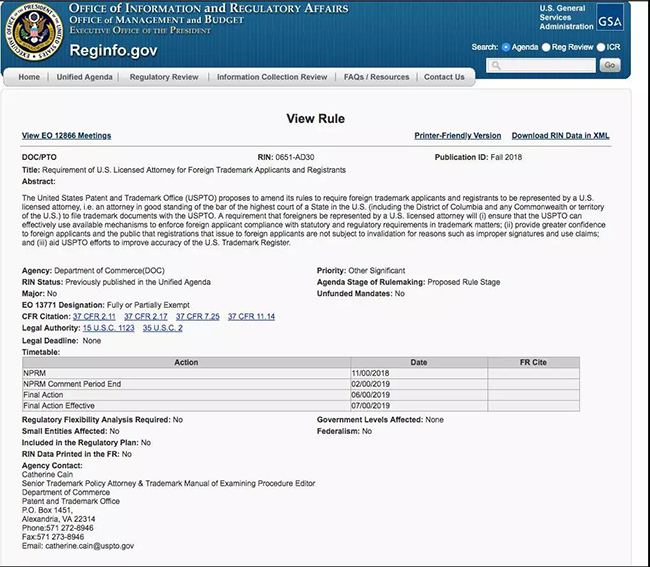Click the Proposed Rule Stage text
The image size is (650, 567).
pos(463,282)
